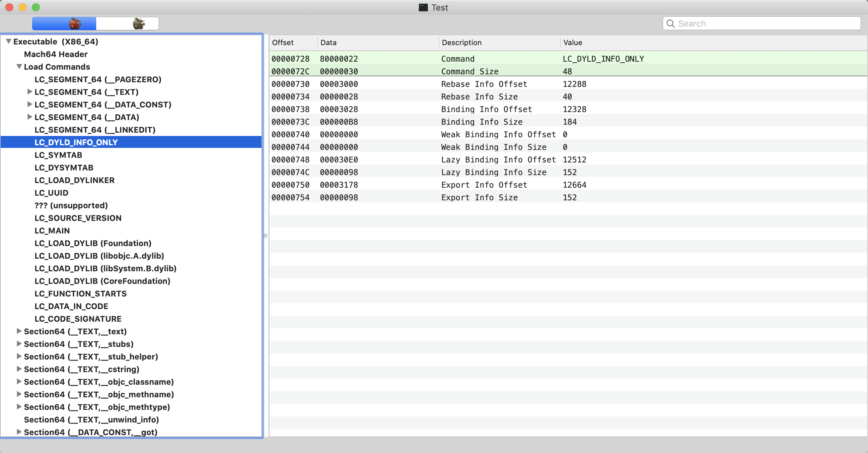Click the search magnifier icon
This screenshot has width=868, height=453.
pos(670,24)
